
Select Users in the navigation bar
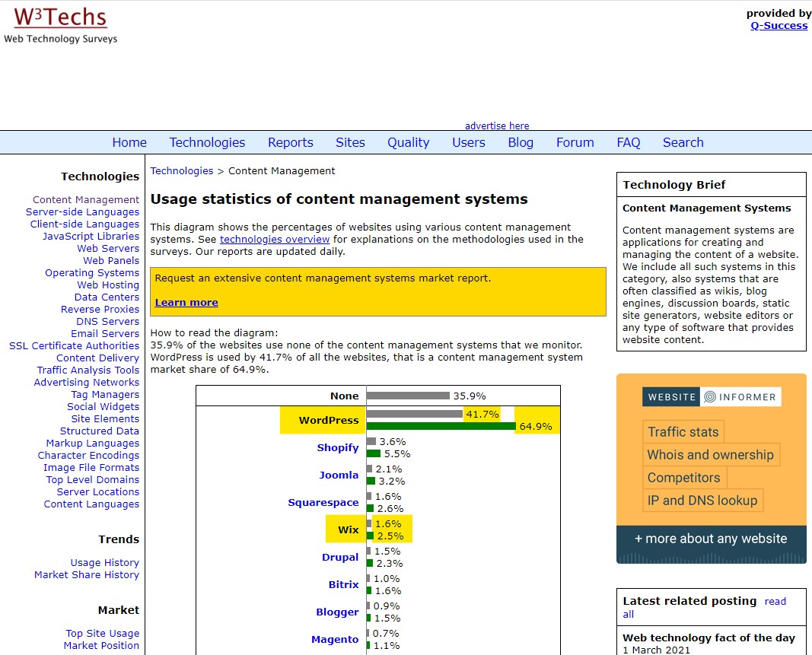point(469,142)
